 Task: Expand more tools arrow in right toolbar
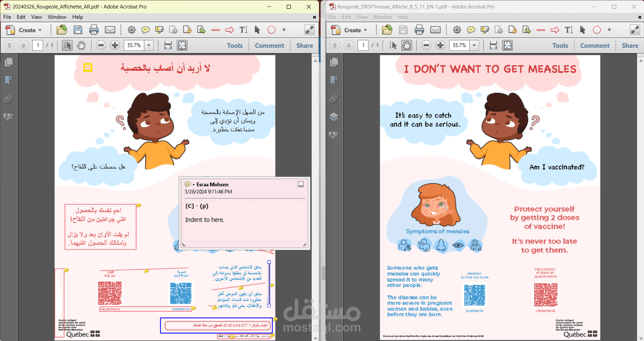609,30
